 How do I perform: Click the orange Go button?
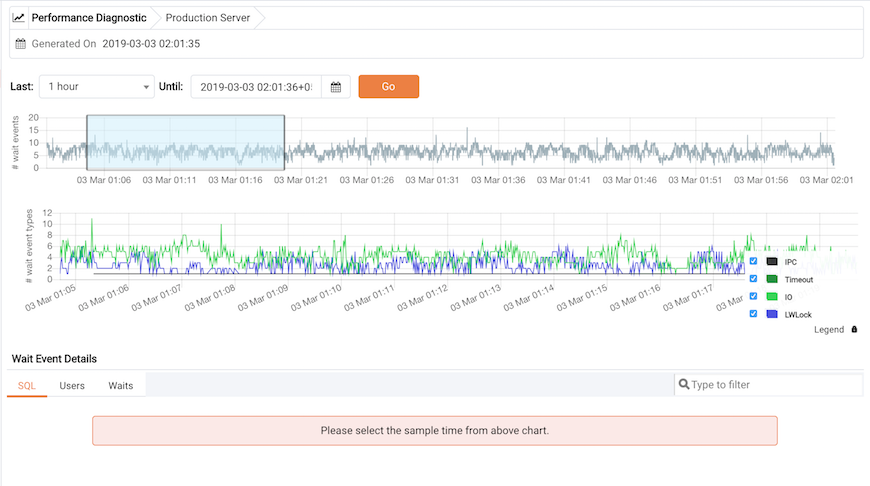388,87
